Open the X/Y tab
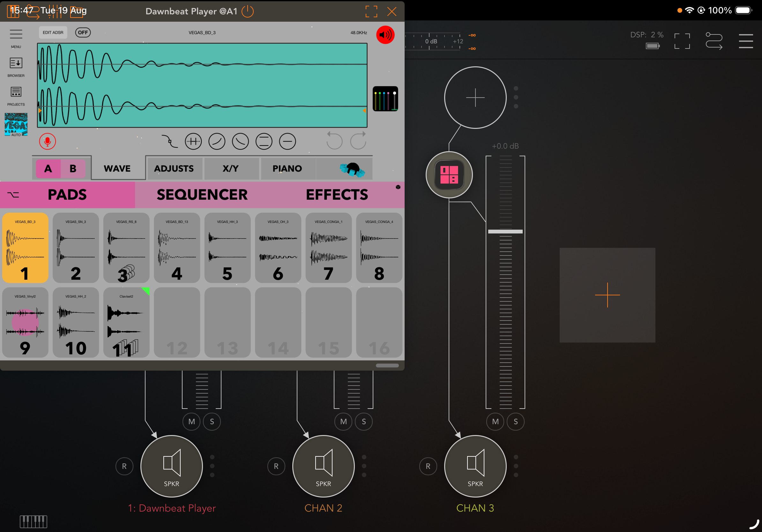 click(x=231, y=168)
